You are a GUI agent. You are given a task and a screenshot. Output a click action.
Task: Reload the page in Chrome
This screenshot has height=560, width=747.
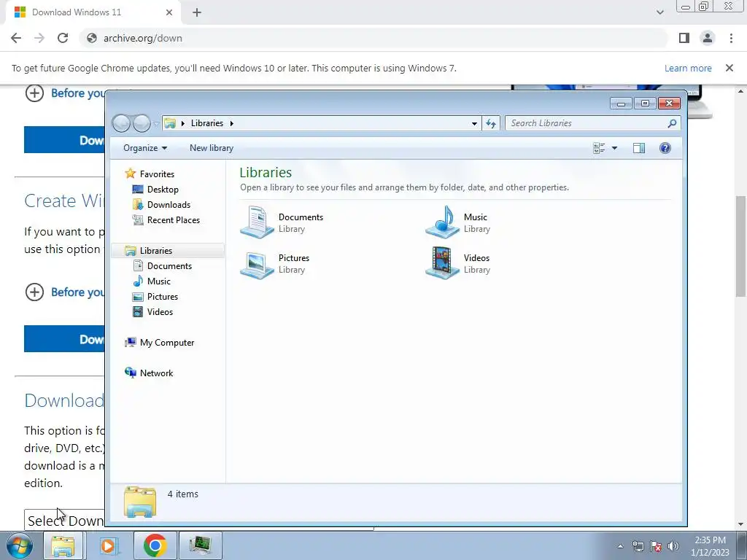(63, 38)
